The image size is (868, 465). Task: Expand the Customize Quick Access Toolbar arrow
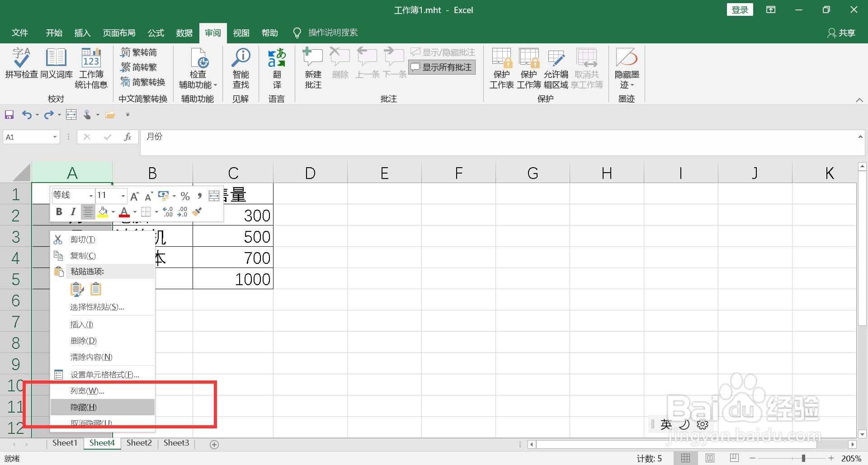[127, 115]
